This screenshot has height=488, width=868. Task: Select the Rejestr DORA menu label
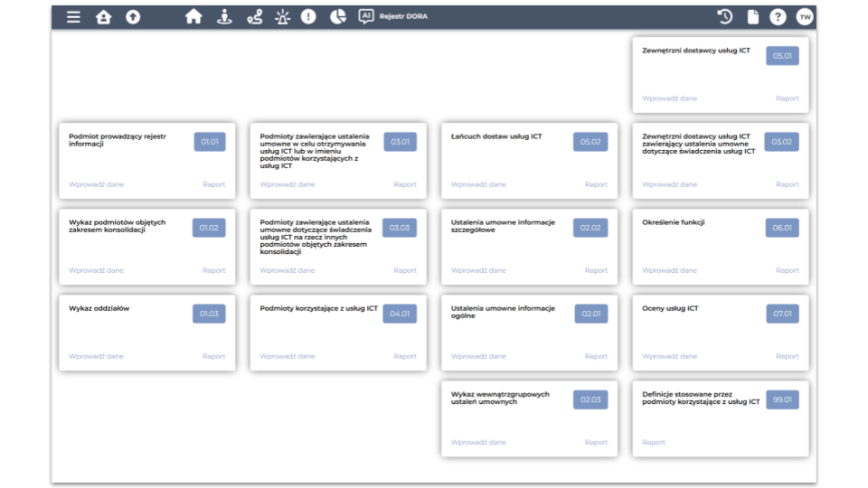[403, 17]
